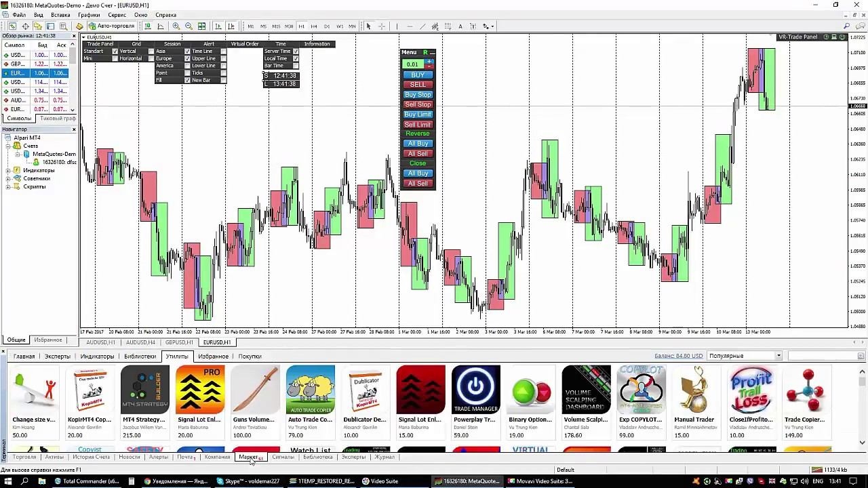Click the BUY button in trade panel
This screenshot has height=488, width=868.
(418, 75)
